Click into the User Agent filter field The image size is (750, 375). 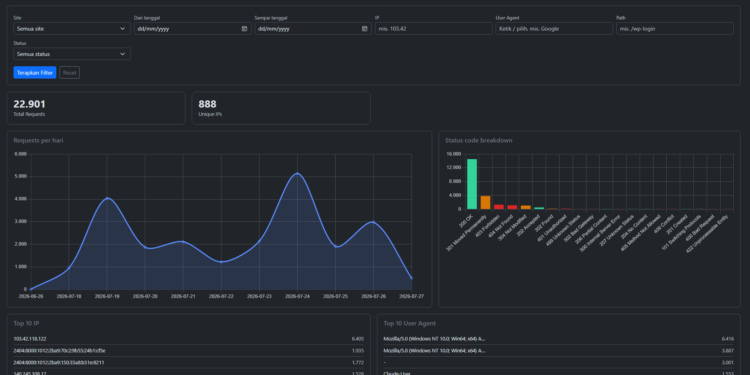click(554, 29)
